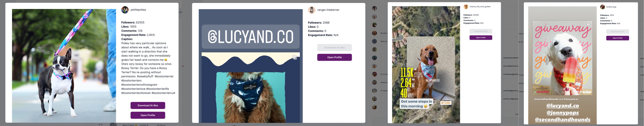Image resolution: width=644 pixels, height=126 pixels.
Task: Open Profile of petitepokey
Action: 148,115
